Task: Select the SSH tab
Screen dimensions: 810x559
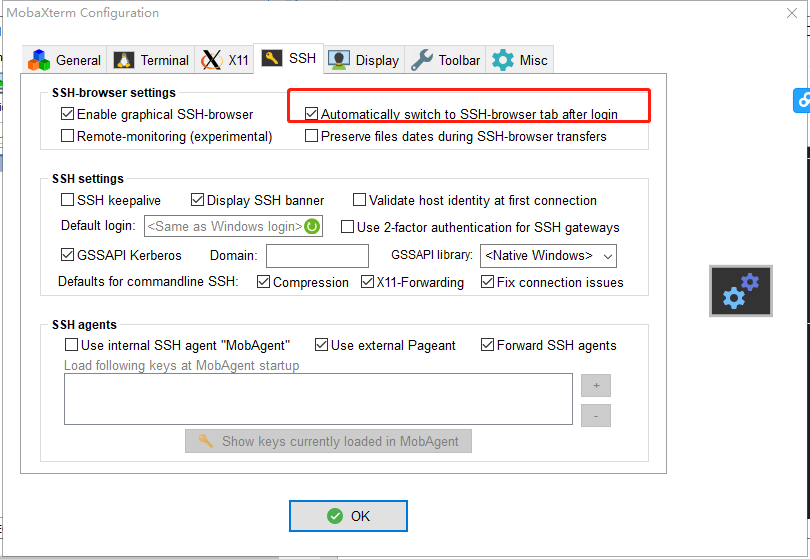Action: coord(289,58)
